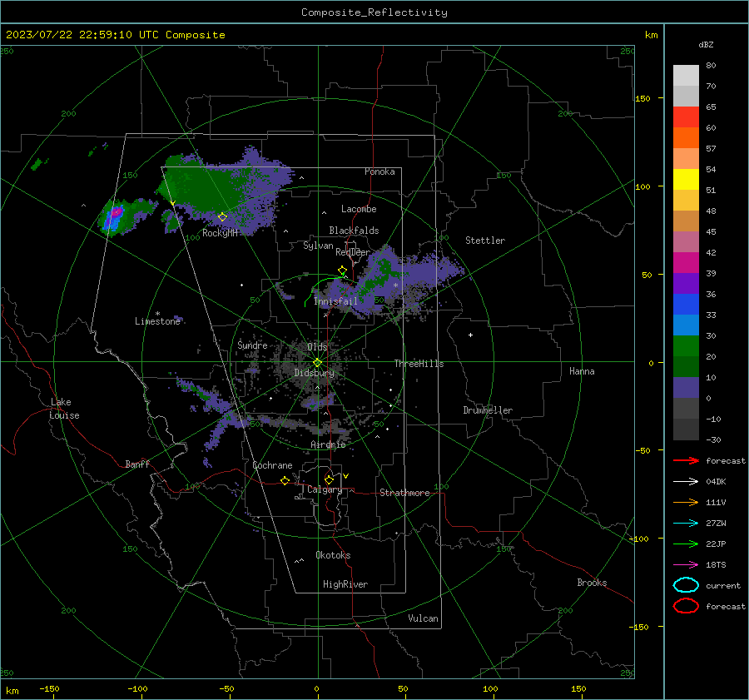Click the bright yellow 51-54 dBZ swatch

click(x=686, y=179)
